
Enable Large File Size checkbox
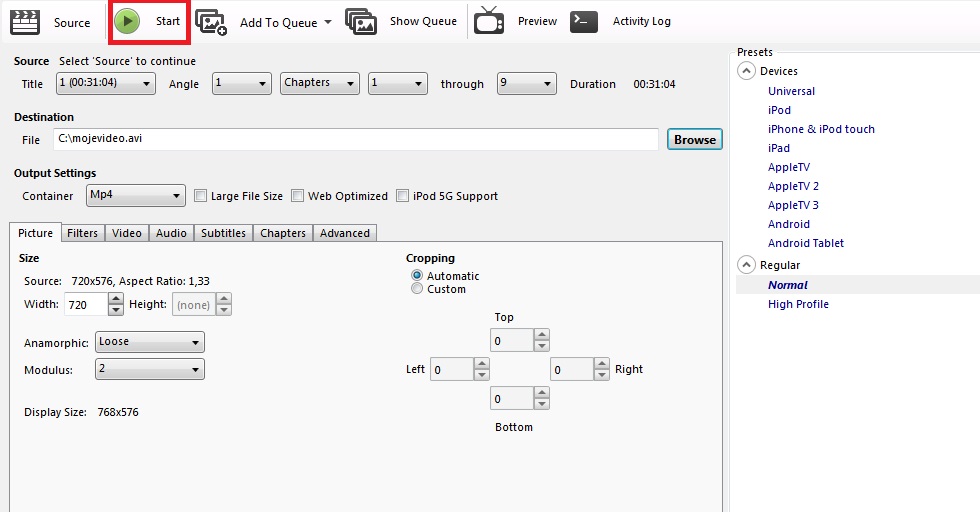[200, 196]
